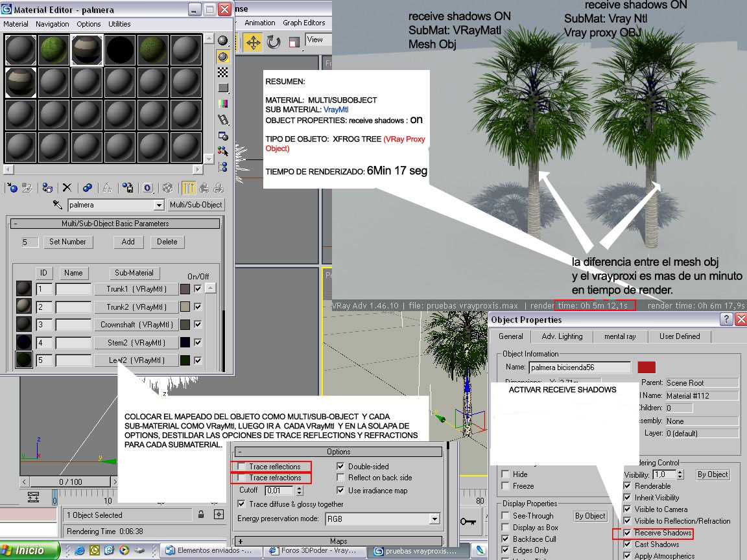Enable the Trace refractions checkbox
Image resolution: width=747 pixels, height=560 pixels.
241,478
